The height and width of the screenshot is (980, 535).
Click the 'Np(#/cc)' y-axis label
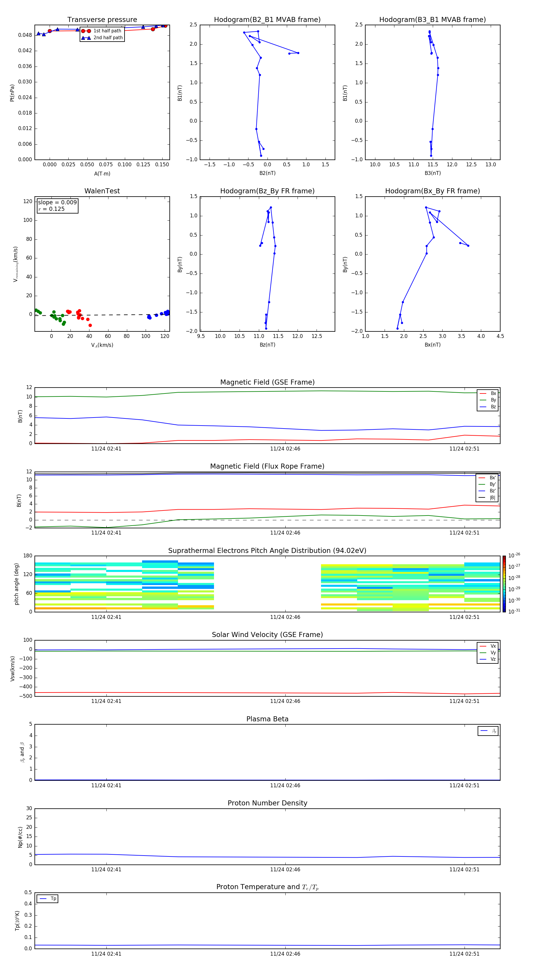click(x=20, y=837)
